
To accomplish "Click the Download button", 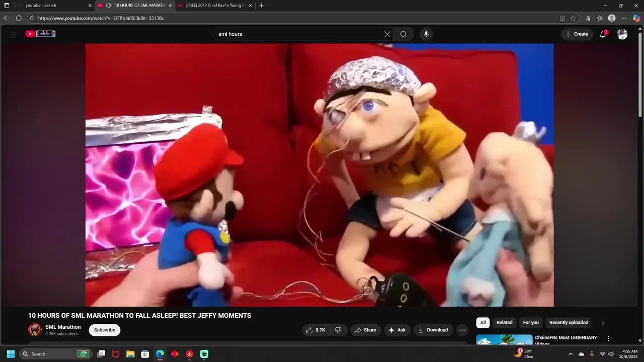I will [433, 330].
